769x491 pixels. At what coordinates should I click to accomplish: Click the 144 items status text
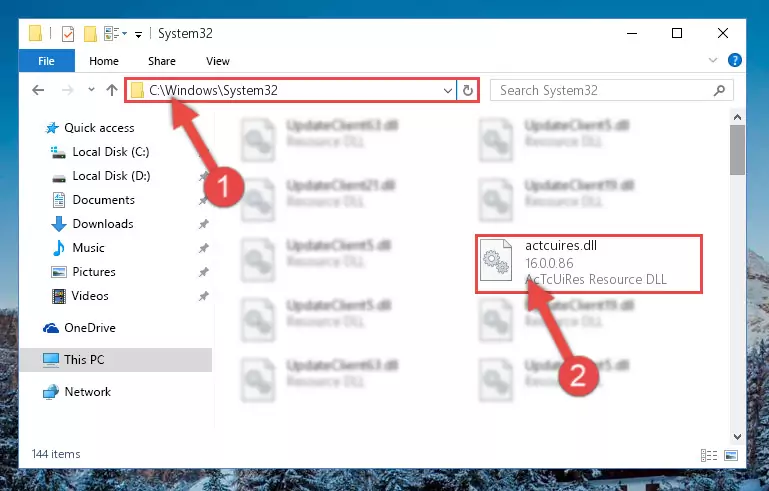56,454
